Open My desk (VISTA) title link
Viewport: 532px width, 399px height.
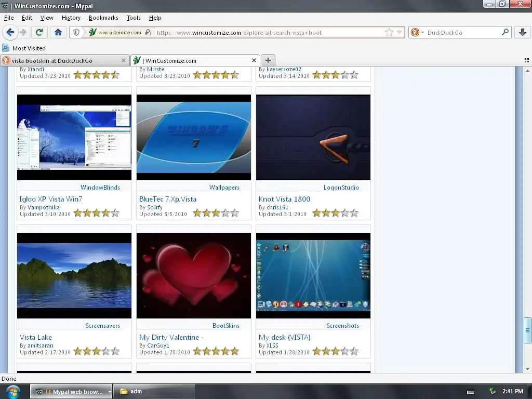(284, 337)
